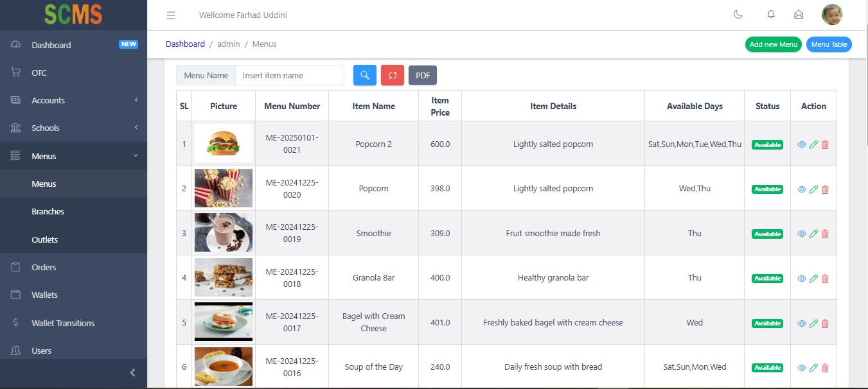Screen dimensions: 868x389
Task: Delete the Popcorn 2 menu item
Action: (825, 145)
